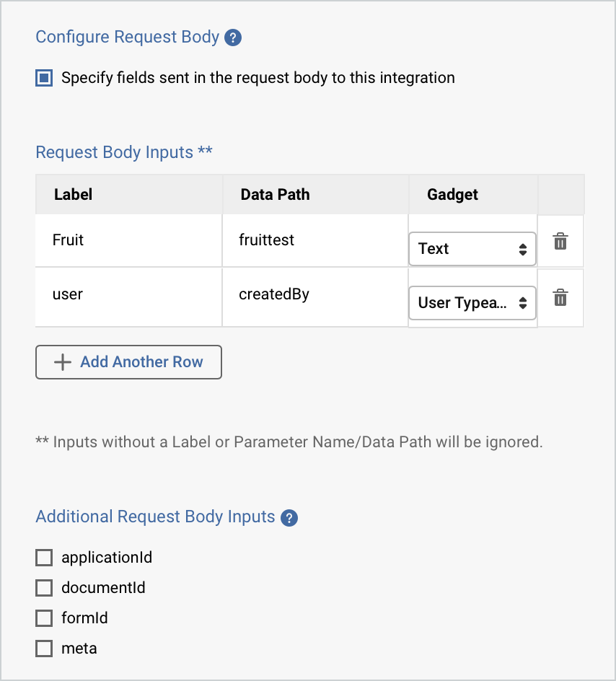The image size is (616, 681).
Task: Open help for Additional Request Body Inputs
Action: coord(288,517)
